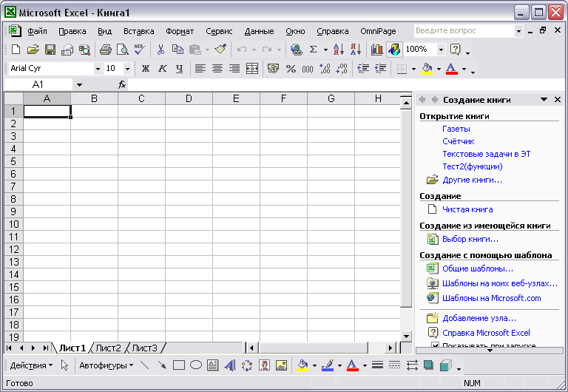This screenshot has width=568, height=392.
Task: Open the Действия drawing menu
Action: point(31,365)
